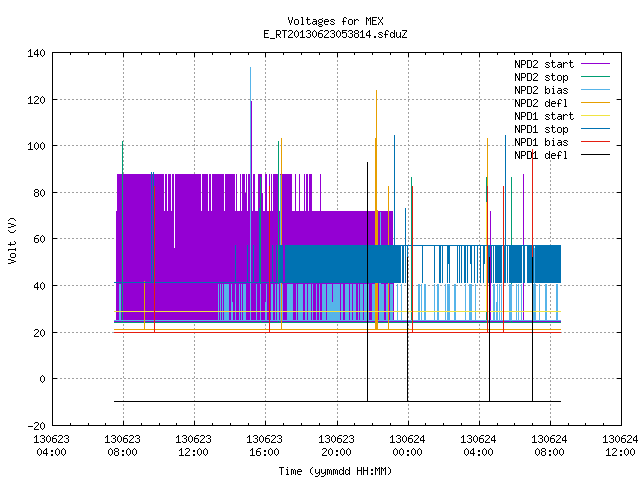The width and height of the screenshot is (640, 480).
Task: Click the x-axis tick 130624 12:00
Action: point(620,446)
